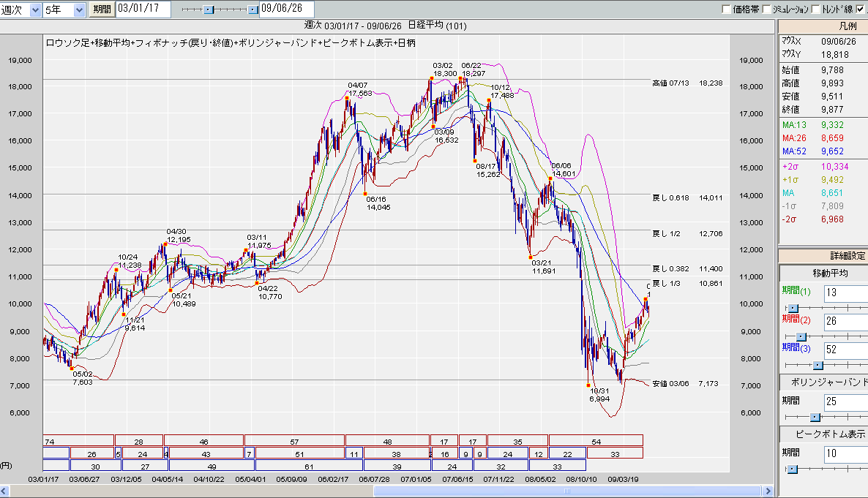Click the 06/16 14,045 bottom label
Viewport: 868px width, 498px height.
tap(378, 203)
